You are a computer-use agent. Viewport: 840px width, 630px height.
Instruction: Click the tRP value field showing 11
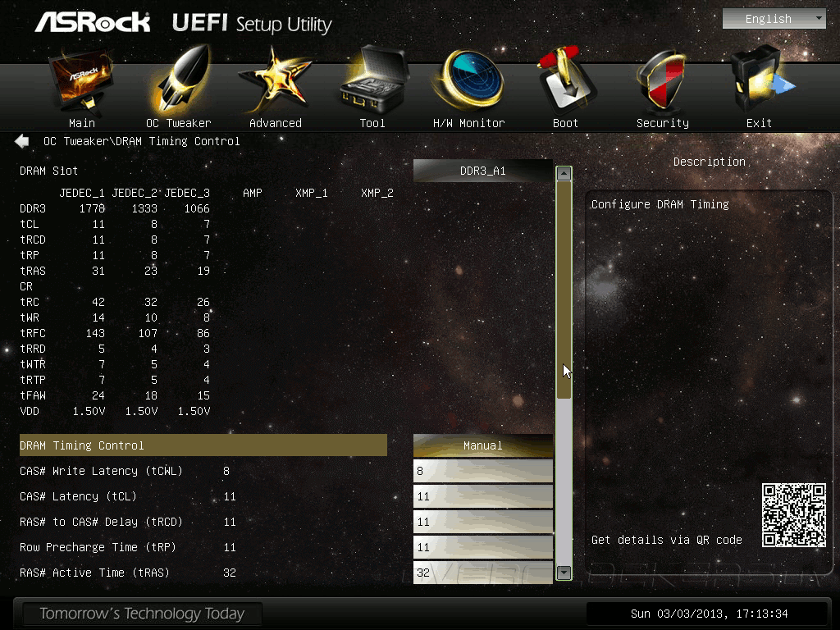click(x=482, y=547)
